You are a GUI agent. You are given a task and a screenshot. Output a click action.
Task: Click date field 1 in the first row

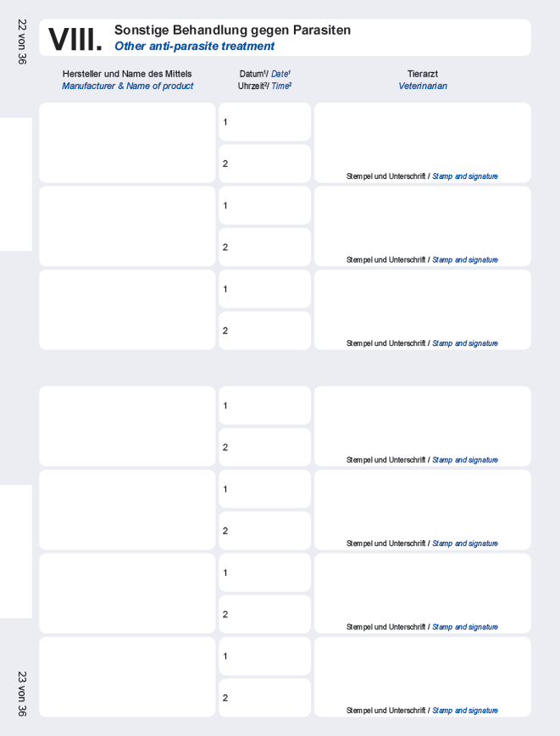265,122
